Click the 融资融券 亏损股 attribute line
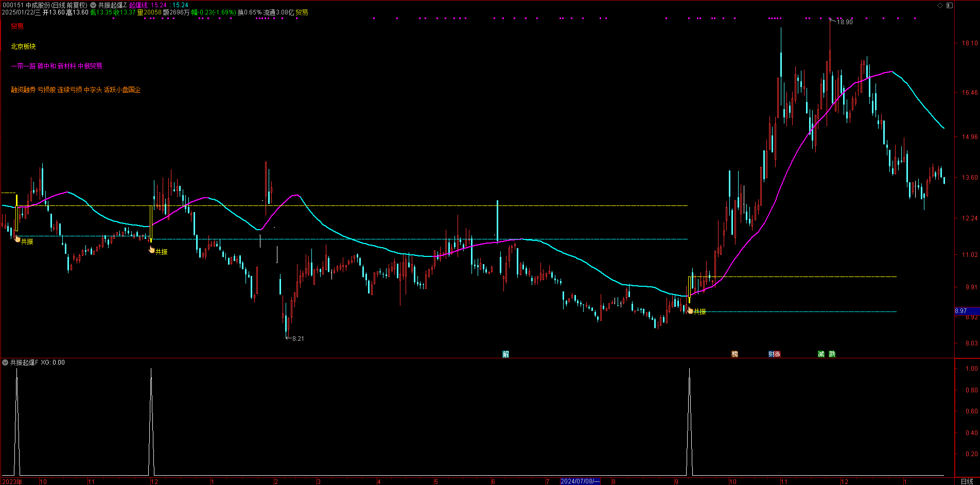This screenshot has height=485, width=980. (76, 90)
